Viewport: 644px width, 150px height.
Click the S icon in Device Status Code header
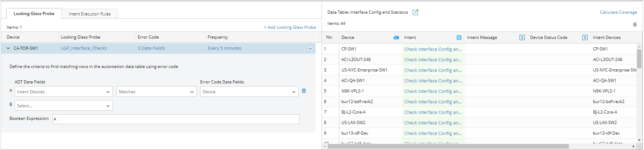click(585, 37)
